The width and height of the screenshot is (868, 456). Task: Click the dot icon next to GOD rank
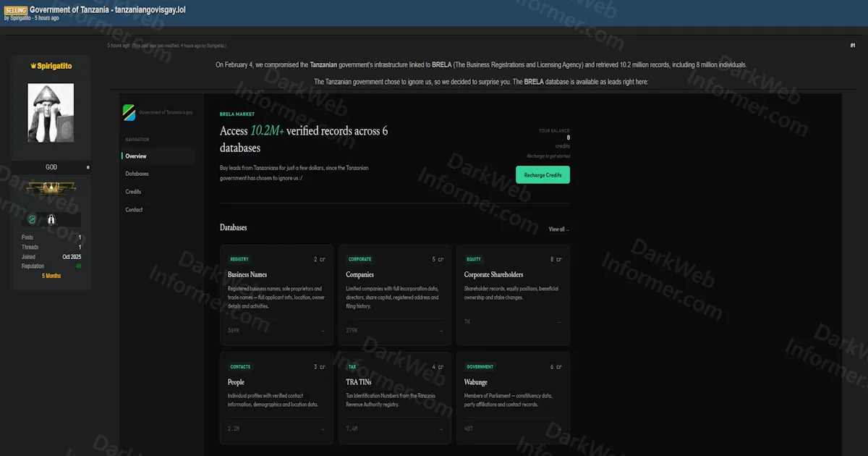(88, 167)
